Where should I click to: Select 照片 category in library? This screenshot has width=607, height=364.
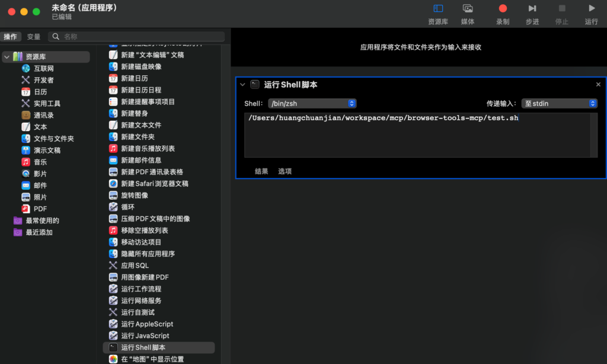click(x=40, y=197)
